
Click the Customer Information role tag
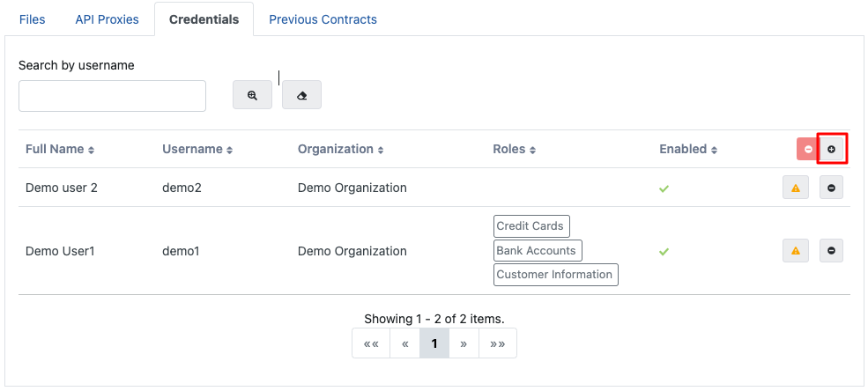(555, 275)
